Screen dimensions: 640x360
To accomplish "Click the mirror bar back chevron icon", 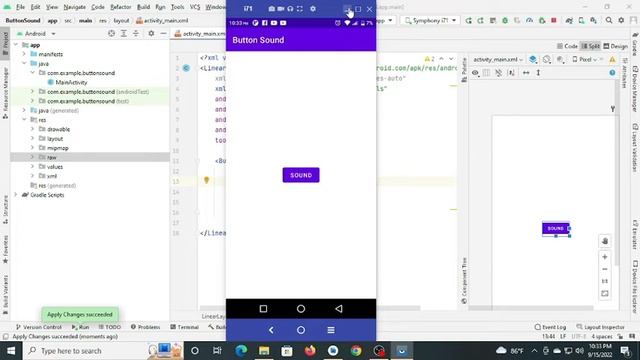I will click(x=271, y=330).
